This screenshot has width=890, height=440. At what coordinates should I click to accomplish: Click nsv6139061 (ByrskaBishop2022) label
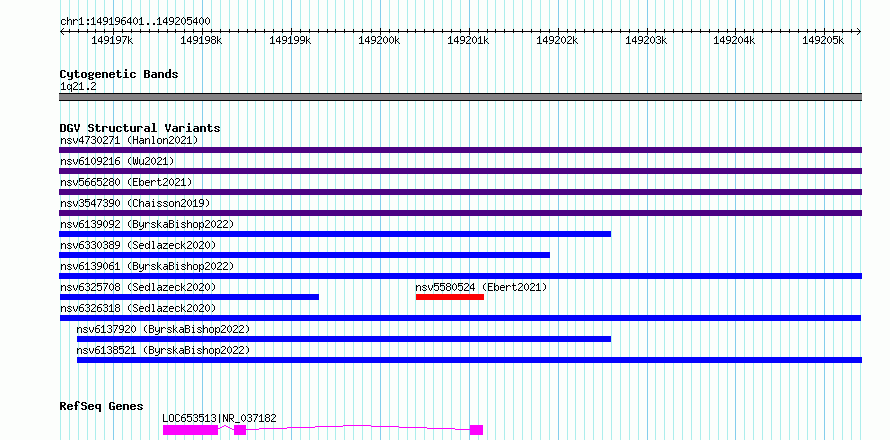click(x=146, y=266)
